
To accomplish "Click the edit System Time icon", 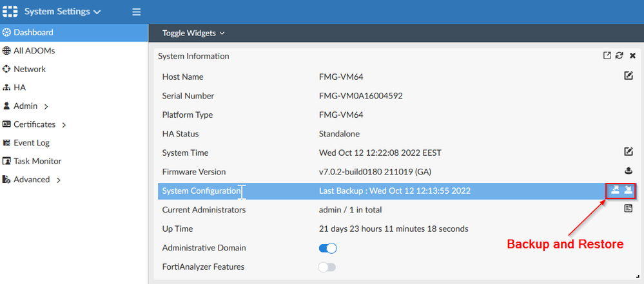I will 629,152.
